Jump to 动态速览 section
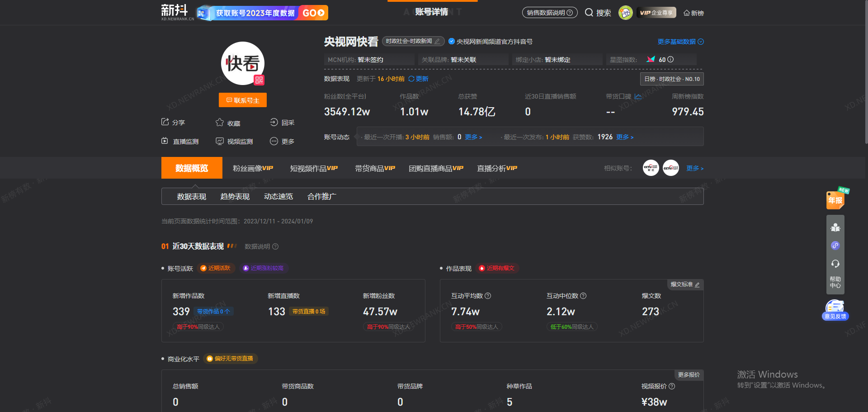Screen dimensions: 868x412 [x=278, y=196]
